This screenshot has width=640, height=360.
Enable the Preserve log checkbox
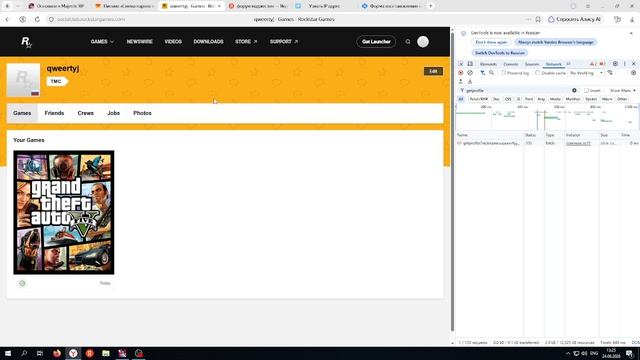504,73
